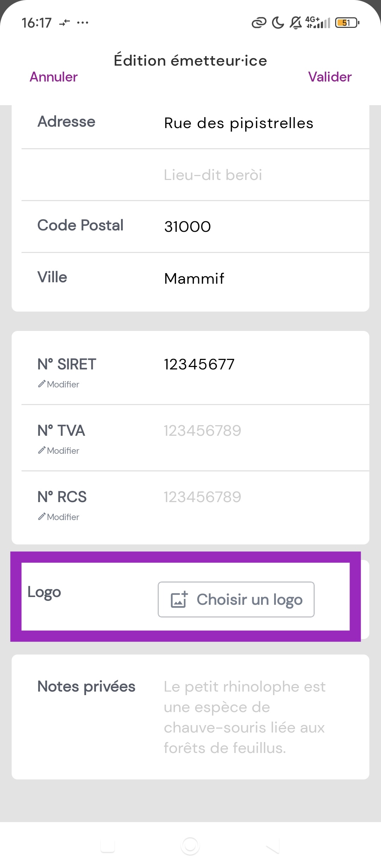
Task: Click Modifier link under N° TVA
Action: 63,451
